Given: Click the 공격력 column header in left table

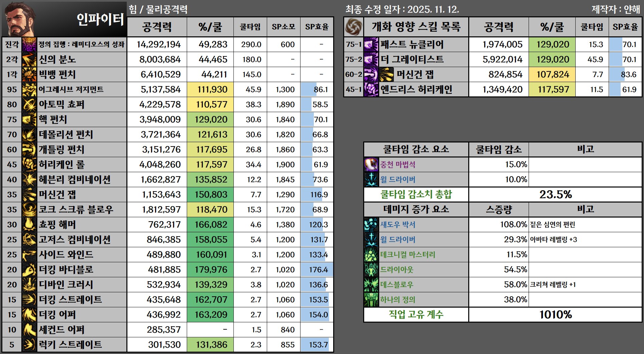Looking at the screenshot, I should tap(157, 27).
